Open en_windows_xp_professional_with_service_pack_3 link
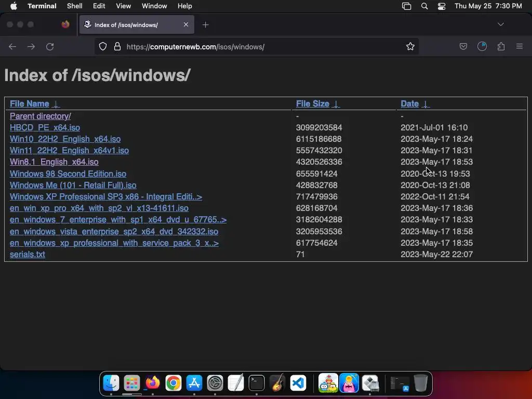Viewport: 532px width, 399px height. coord(114,243)
